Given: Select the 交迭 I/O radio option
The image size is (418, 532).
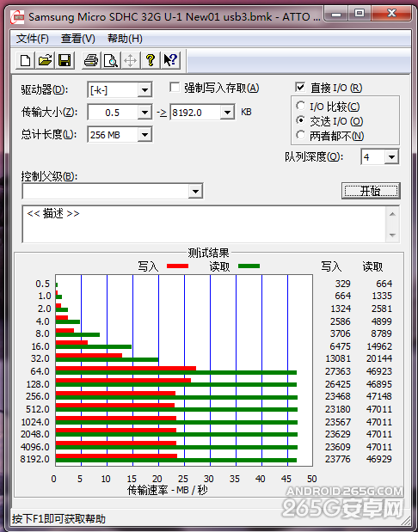Looking at the screenshot, I should coord(300,120).
